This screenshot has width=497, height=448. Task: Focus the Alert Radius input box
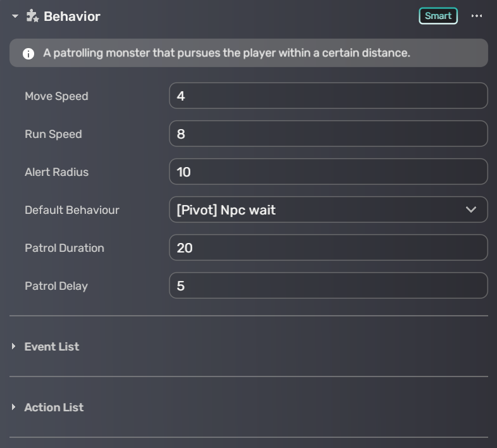[x=328, y=172]
